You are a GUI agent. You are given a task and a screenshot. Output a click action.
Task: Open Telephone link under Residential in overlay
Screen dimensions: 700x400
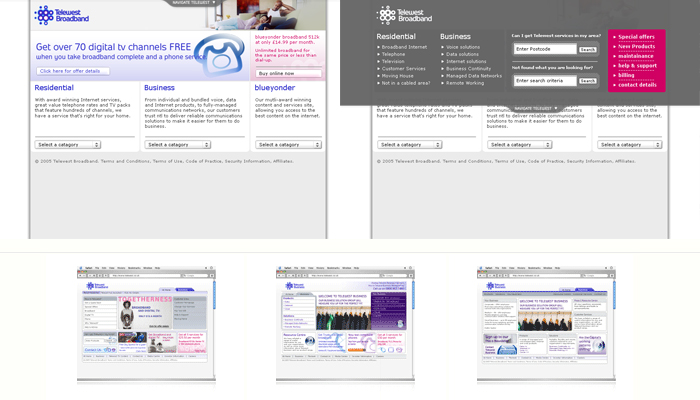(x=393, y=54)
